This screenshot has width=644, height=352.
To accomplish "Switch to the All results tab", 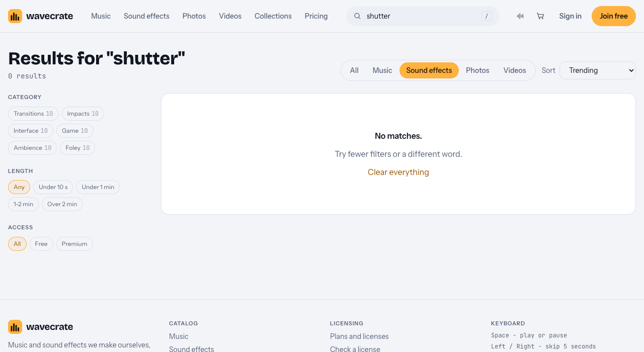I will click(x=354, y=70).
